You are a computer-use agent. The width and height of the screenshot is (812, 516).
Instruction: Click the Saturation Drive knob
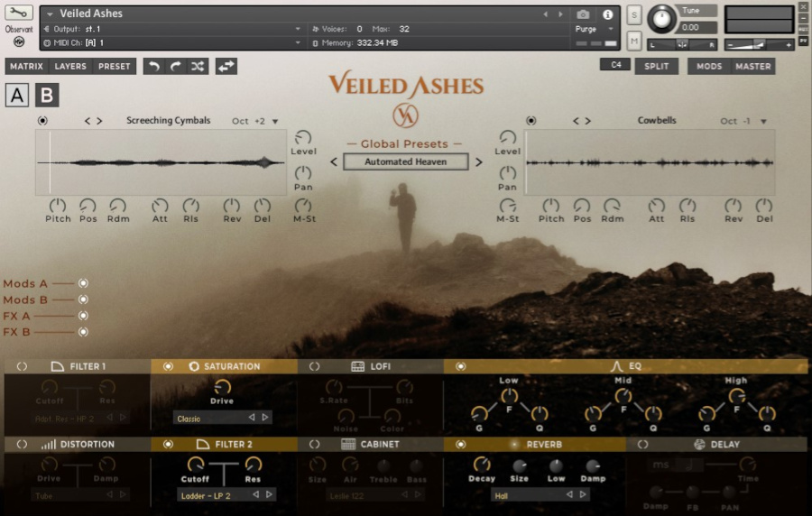pyautogui.click(x=222, y=387)
